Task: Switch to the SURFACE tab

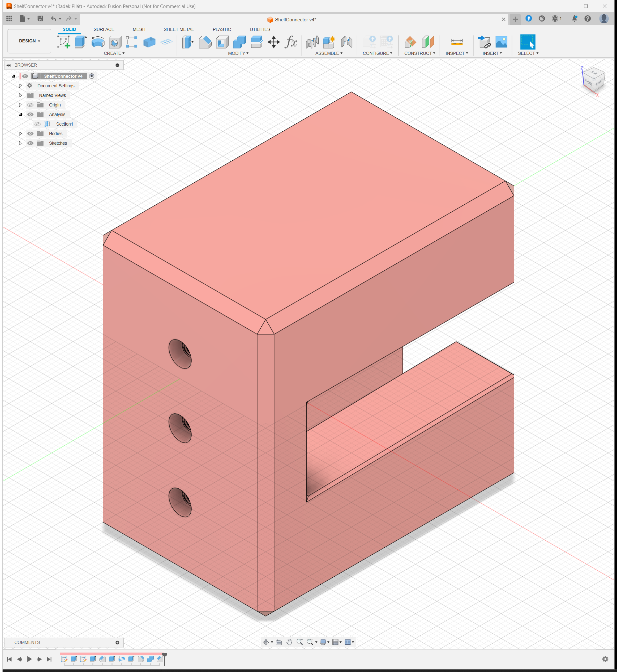Action: pos(104,29)
